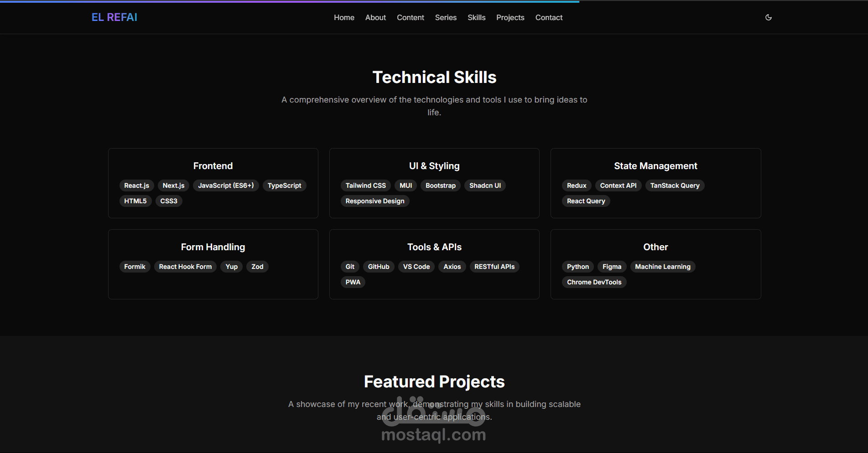This screenshot has width=868, height=453.
Task: Jump to Projects section
Action: pyautogui.click(x=510, y=17)
